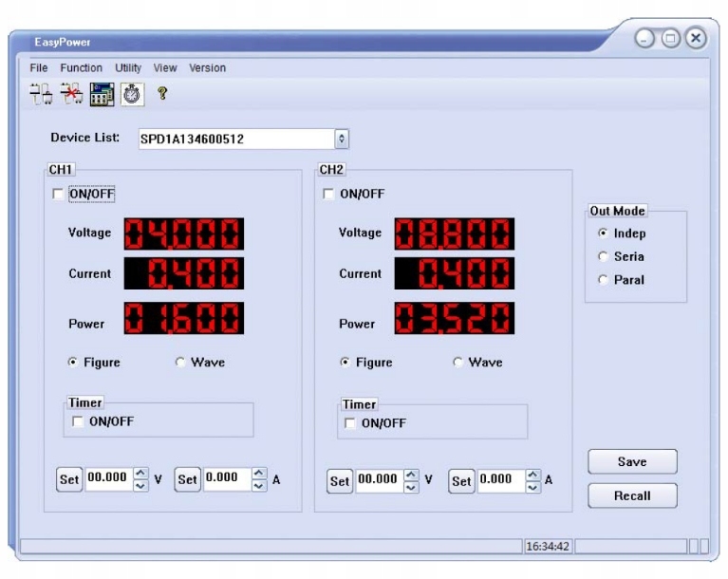Screen dimensions: 728x579
Task: Decrease CH1 voltage with down arrow
Action: pos(140,486)
